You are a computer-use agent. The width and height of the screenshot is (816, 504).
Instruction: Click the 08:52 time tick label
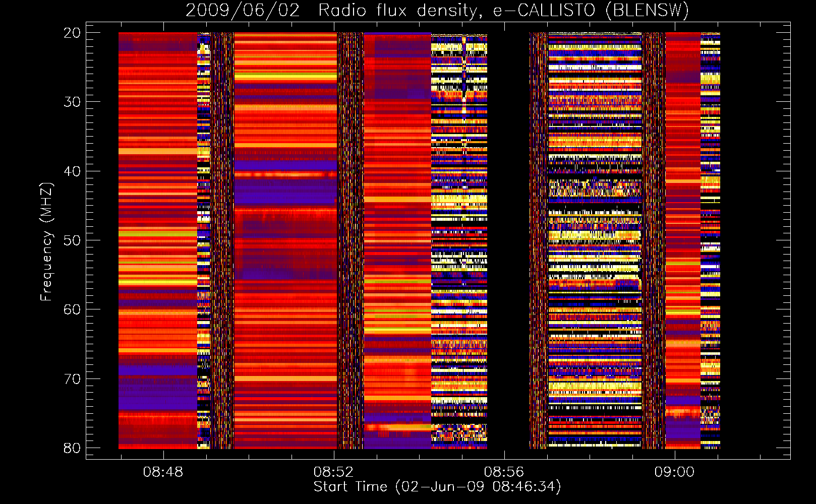[333, 472]
